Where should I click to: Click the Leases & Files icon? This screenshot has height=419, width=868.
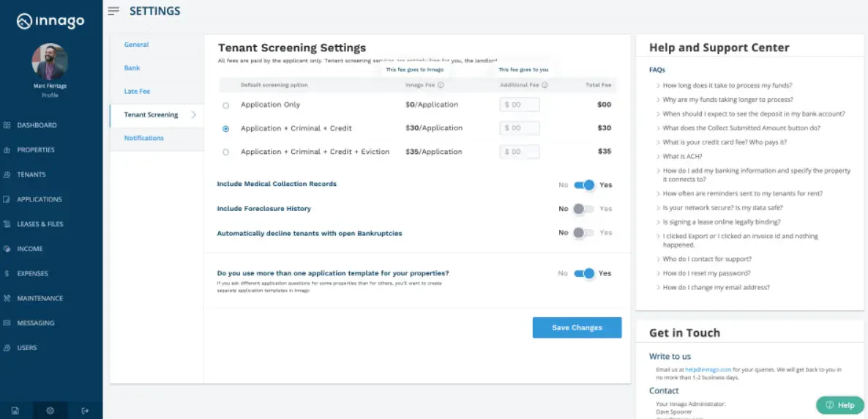[x=7, y=224]
